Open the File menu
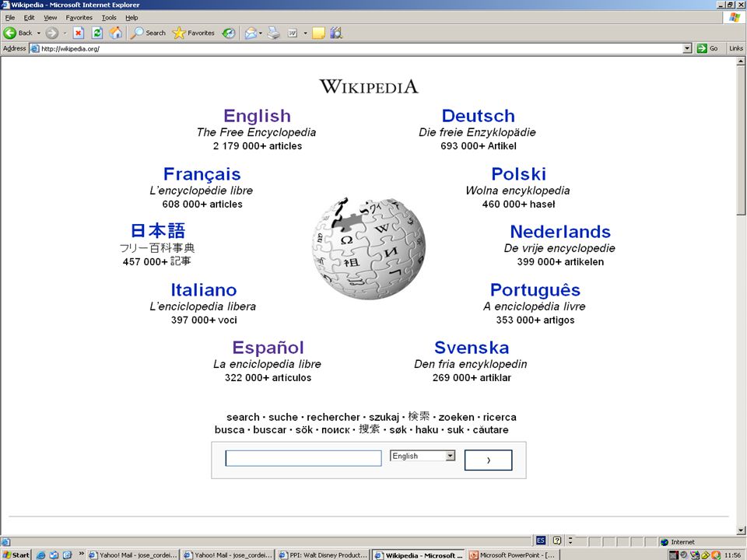 (9, 18)
